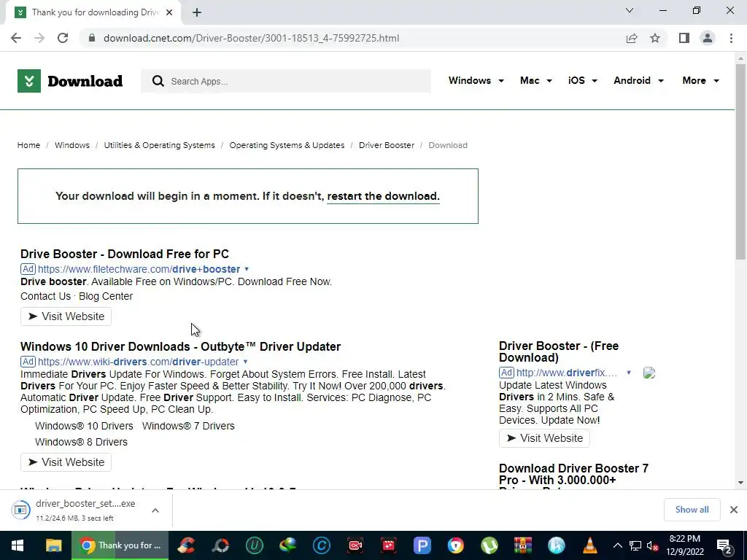Show hidden system tray icons
This screenshot has height=560, width=747.
point(617,545)
